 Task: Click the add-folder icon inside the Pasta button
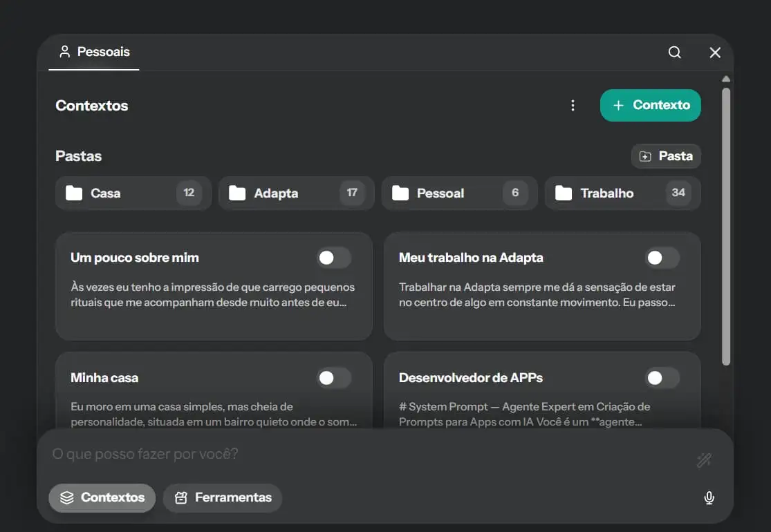pos(645,155)
